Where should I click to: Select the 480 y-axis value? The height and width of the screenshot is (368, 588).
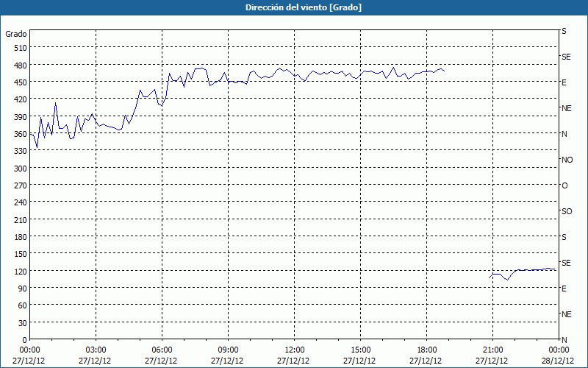coord(21,66)
